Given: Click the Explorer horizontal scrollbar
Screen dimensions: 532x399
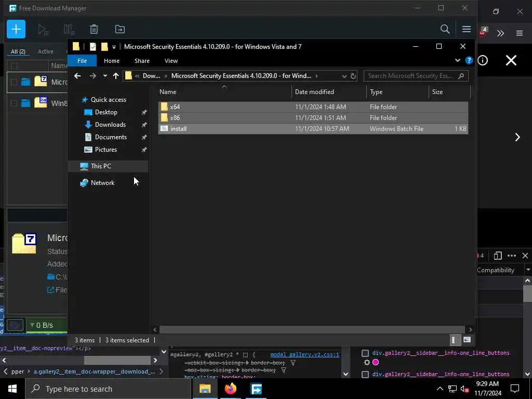Looking at the screenshot, I should pos(312,329).
